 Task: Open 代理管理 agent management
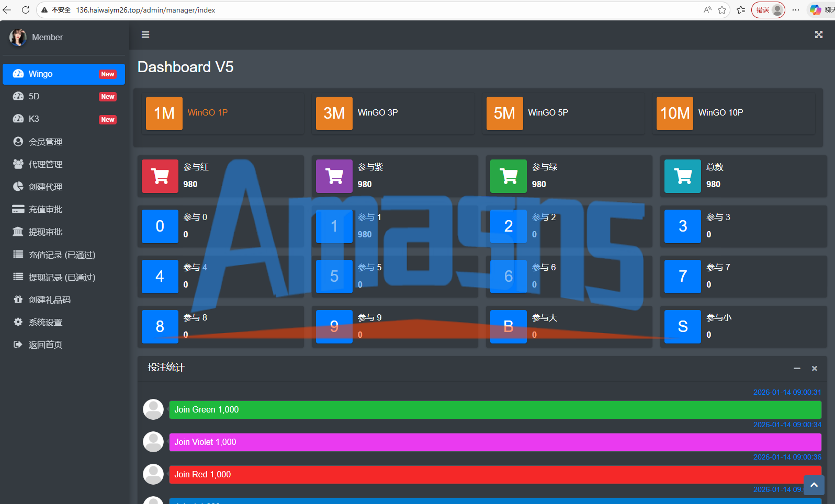(64, 164)
